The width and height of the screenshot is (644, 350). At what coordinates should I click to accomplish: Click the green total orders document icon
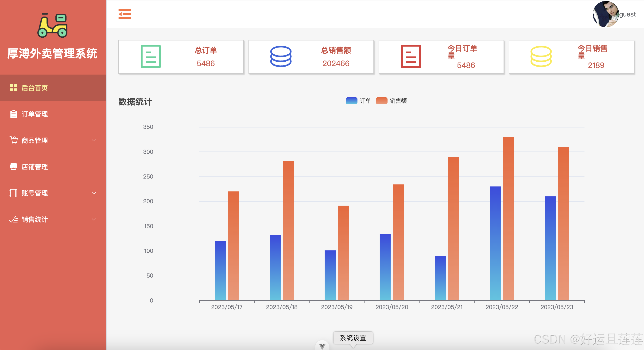151,56
